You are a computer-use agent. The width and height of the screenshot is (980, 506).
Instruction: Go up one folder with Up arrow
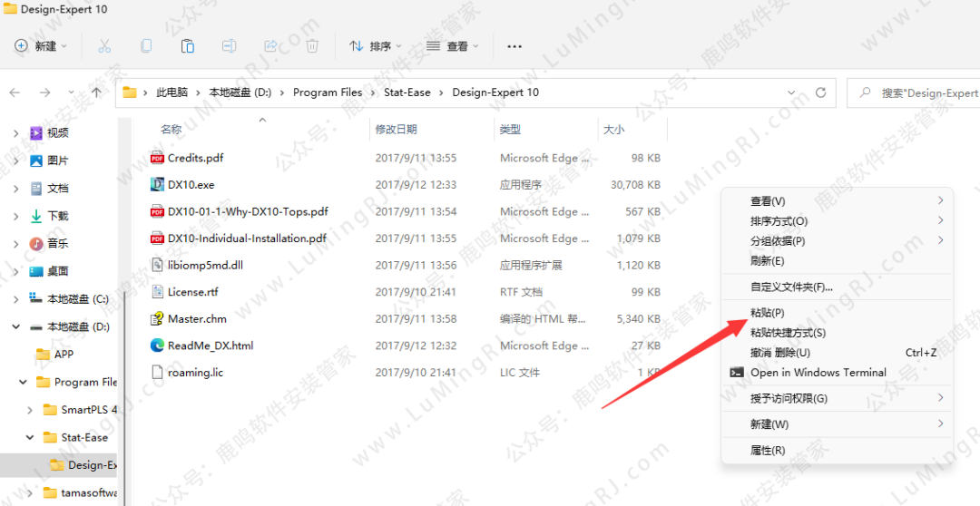tap(97, 92)
